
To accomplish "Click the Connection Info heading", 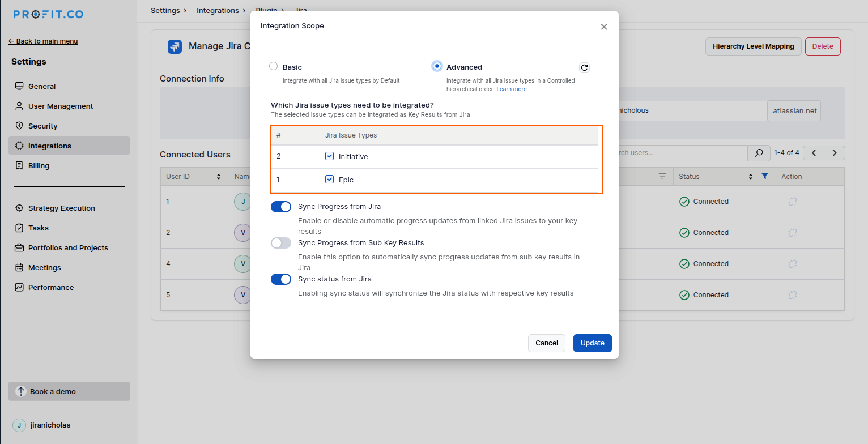I will click(x=192, y=79).
